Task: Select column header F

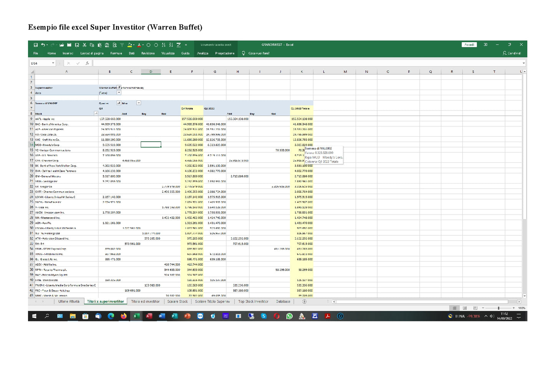Action: coord(192,72)
